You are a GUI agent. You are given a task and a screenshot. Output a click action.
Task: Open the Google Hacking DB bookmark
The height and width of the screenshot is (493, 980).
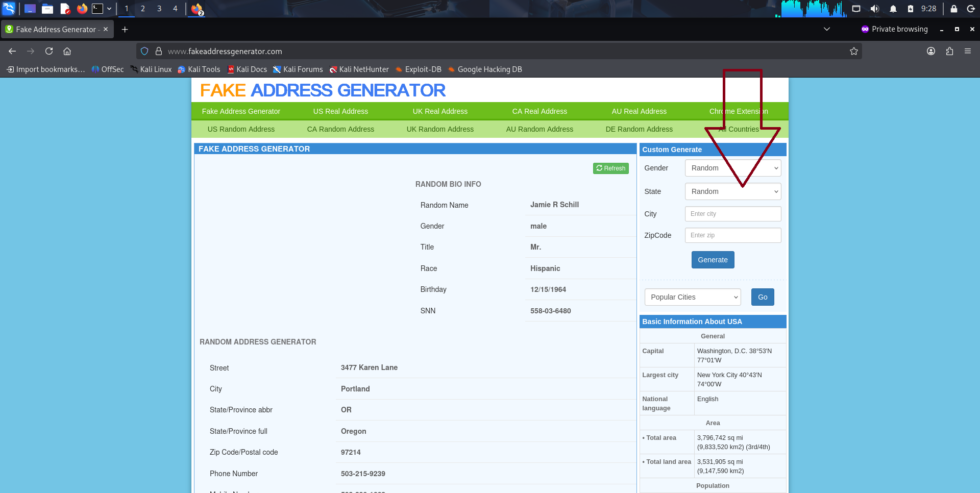(484, 69)
